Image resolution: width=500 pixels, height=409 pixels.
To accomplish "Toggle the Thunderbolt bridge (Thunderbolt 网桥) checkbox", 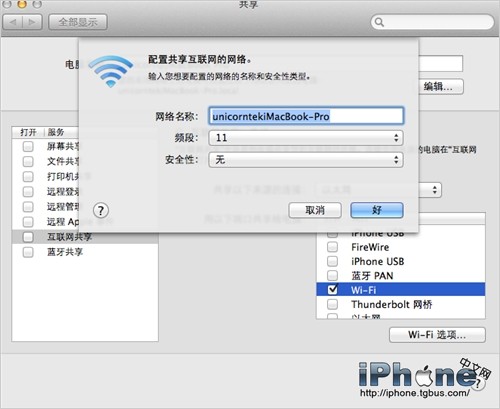I will tap(332, 304).
